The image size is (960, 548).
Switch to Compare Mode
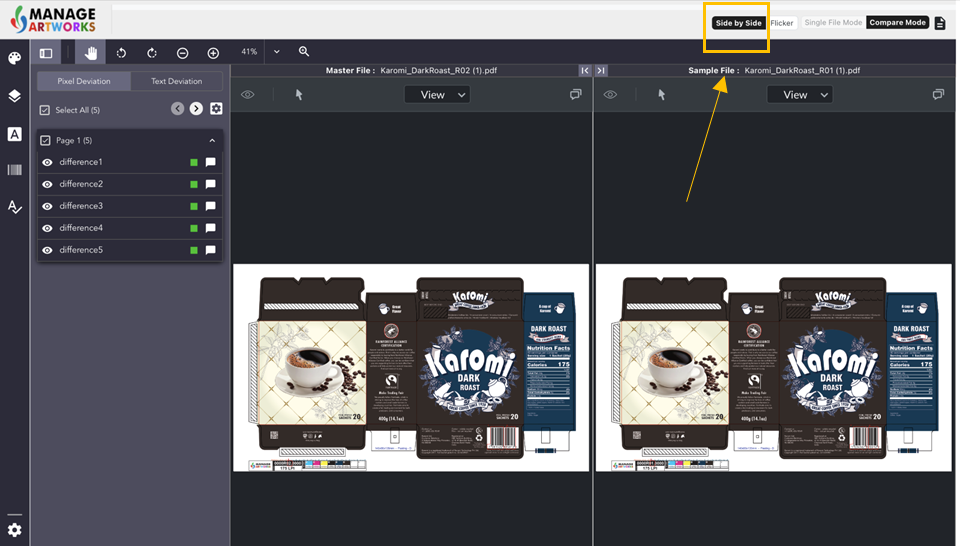898,23
